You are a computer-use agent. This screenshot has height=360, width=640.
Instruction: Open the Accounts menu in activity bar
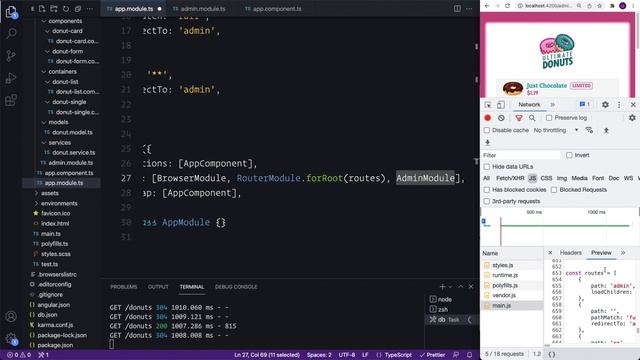point(11,316)
